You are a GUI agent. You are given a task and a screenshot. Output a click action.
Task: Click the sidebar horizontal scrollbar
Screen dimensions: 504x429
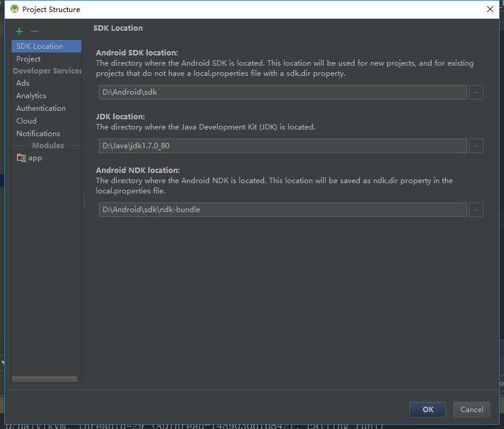click(x=45, y=379)
